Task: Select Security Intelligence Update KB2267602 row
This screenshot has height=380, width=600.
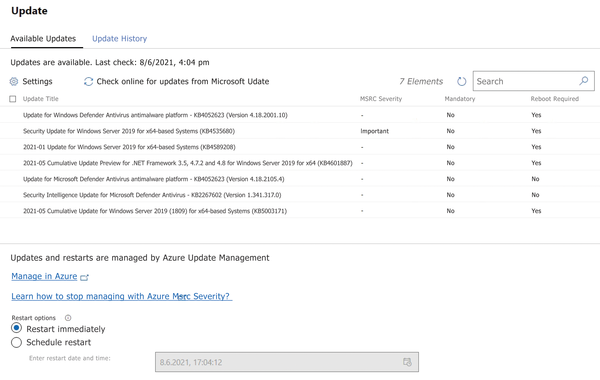Action: pyautogui.click(x=300, y=195)
